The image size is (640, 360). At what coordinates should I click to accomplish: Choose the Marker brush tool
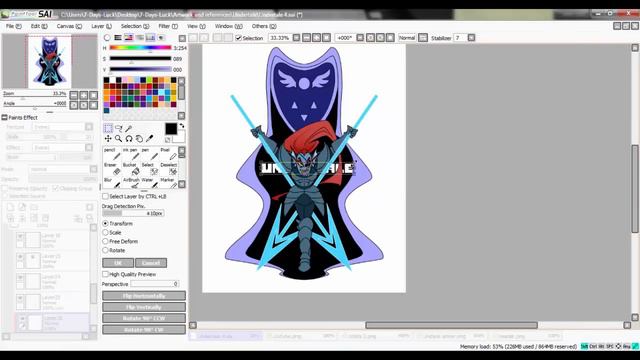(x=168, y=183)
